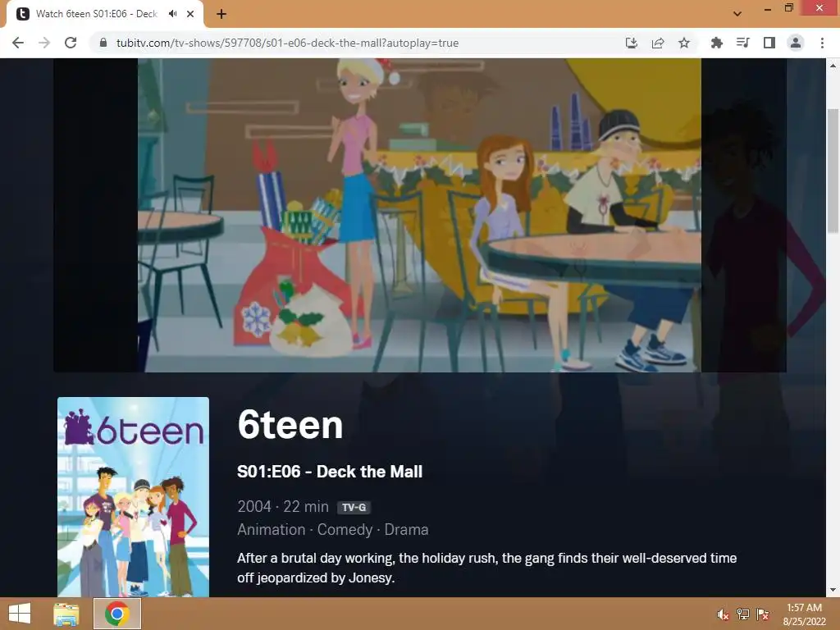Share this page via the share icon
Screen dimensions: 840x630
coord(658,43)
